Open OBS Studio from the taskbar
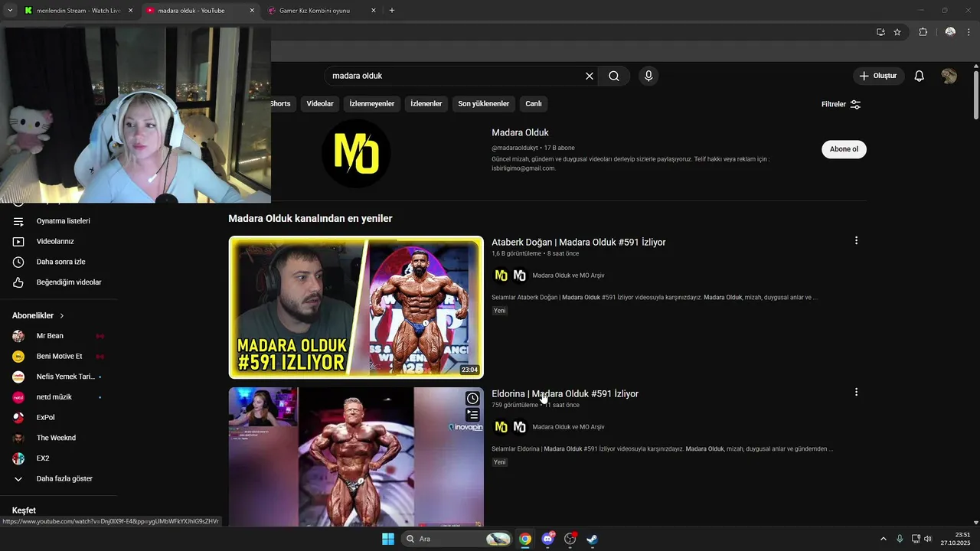Screen dimensions: 980x551 click(570, 539)
